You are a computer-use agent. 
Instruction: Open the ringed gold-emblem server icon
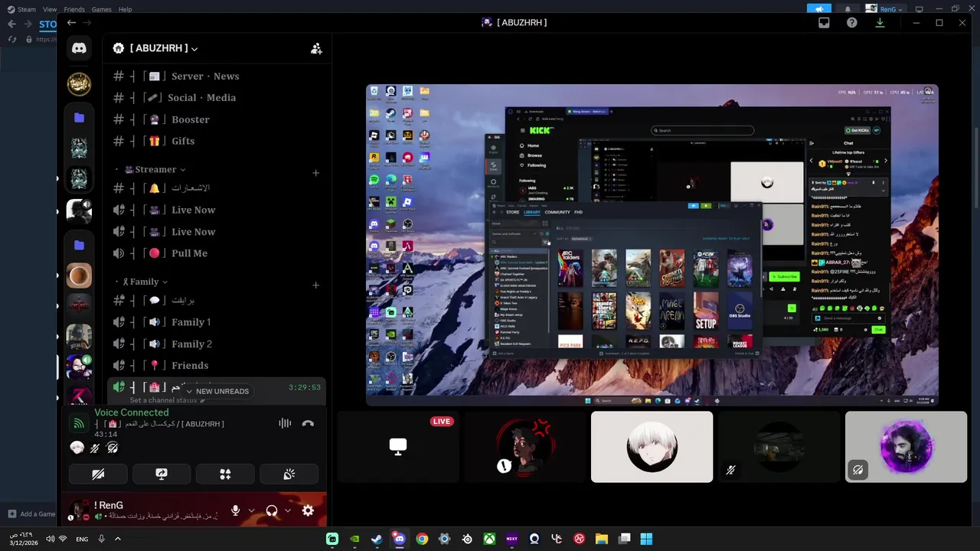tap(79, 83)
